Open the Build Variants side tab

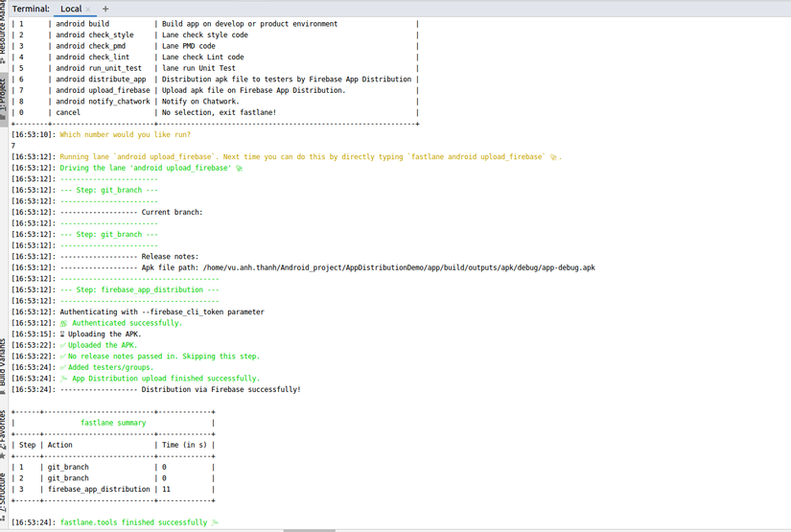pyautogui.click(x=3, y=365)
